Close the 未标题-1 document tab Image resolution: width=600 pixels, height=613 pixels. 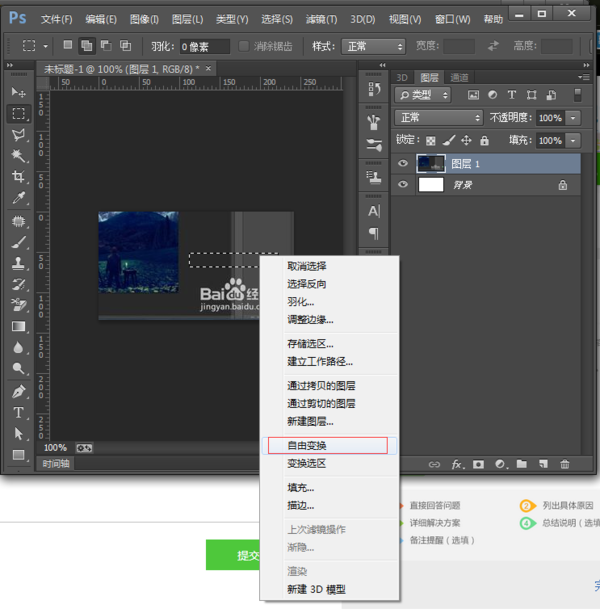pos(208,68)
